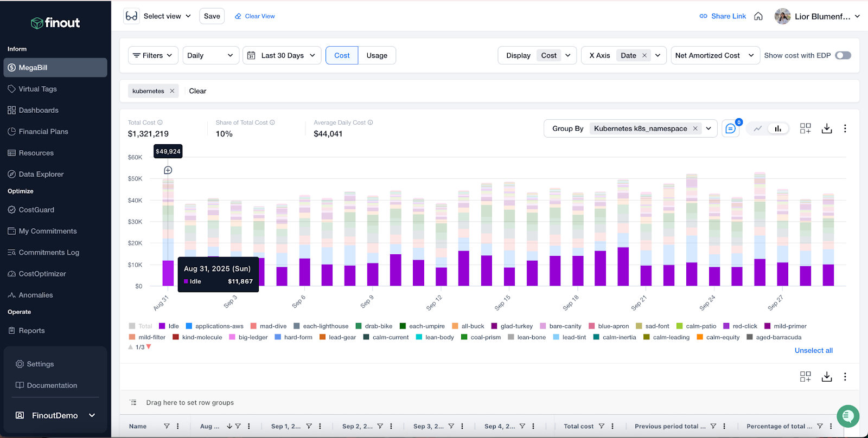Add chart widget to dashboard
Viewport: 868px width, 438px height.
click(x=805, y=128)
